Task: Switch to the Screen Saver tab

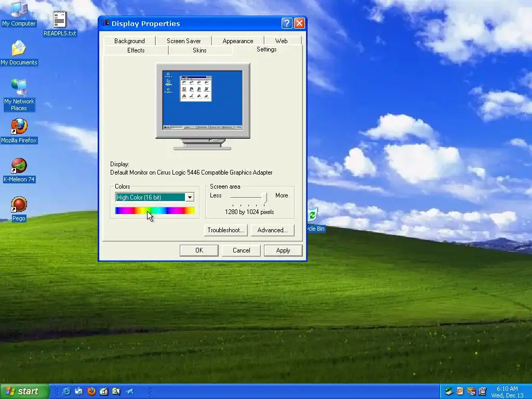Action: (183, 41)
